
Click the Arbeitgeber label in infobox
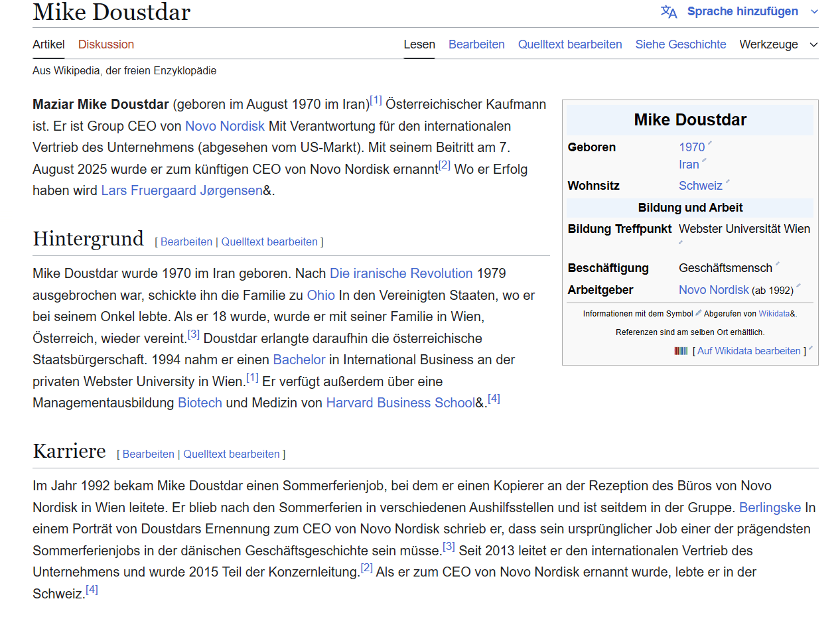pyautogui.click(x=600, y=290)
